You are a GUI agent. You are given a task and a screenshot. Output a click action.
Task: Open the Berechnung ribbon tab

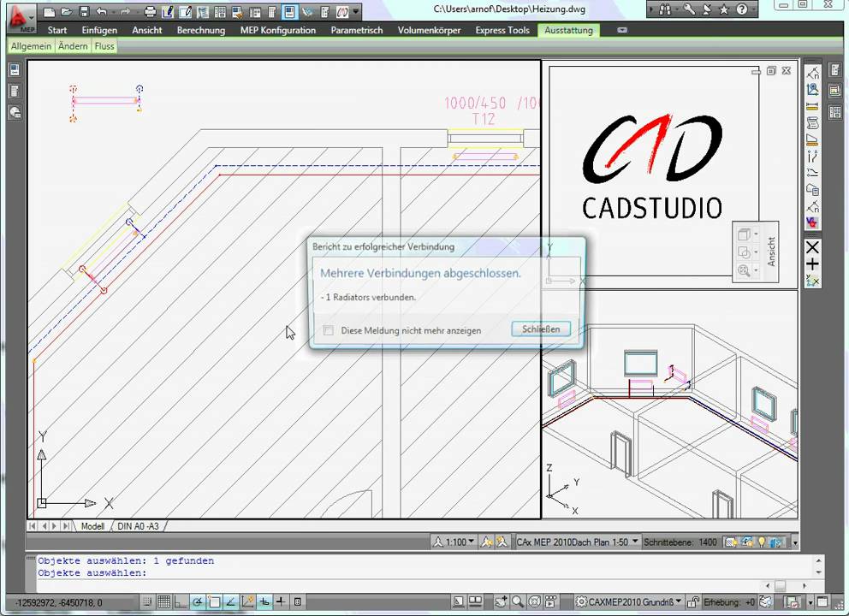click(201, 30)
